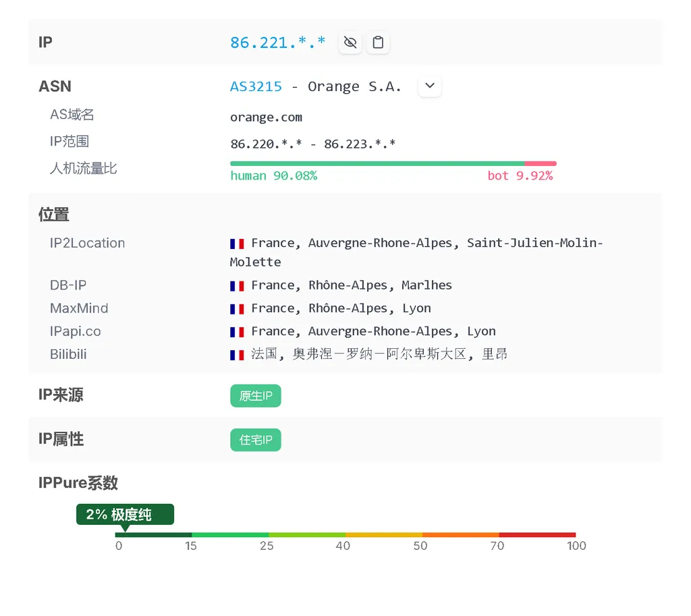Screen dimensions: 691x616
Task: Copy the IP address using clipboard icon
Action: pyautogui.click(x=378, y=42)
